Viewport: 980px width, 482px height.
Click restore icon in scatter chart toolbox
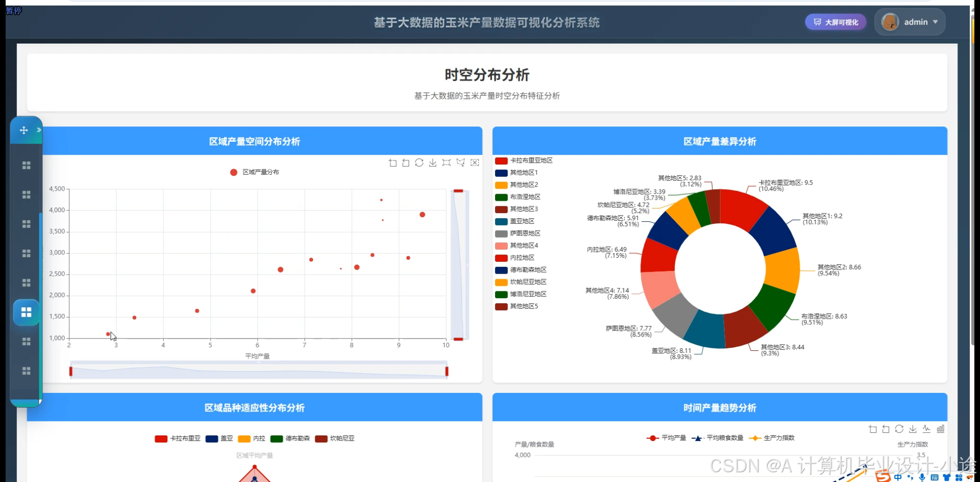(x=419, y=163)
